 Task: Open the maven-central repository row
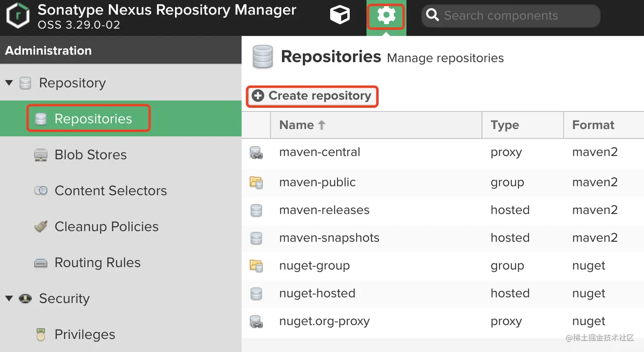(443, 153)
